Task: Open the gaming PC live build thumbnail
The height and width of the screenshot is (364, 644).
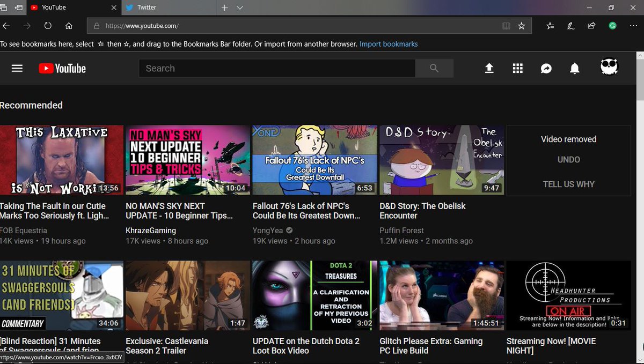Action: click(x=442, y=295)
